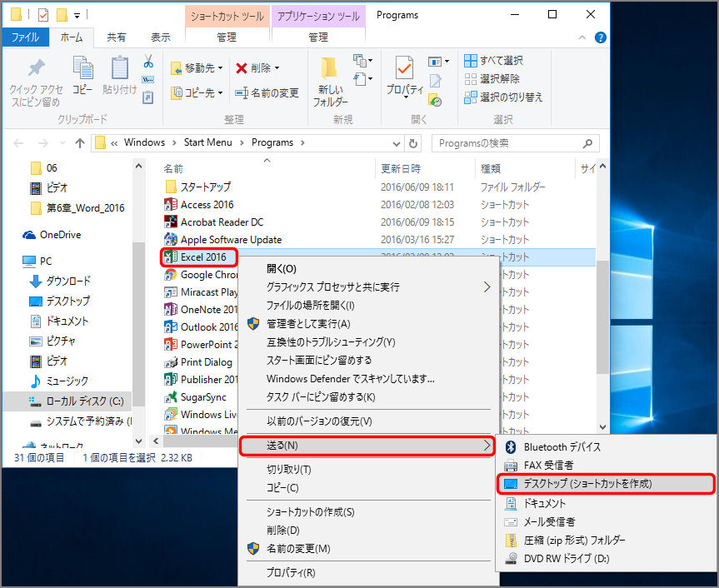The width and height of the screenshot is (719, 588).
Task: Expand the breadcrumb arrow after Start Menu
Action: click(x=242, y=143)
